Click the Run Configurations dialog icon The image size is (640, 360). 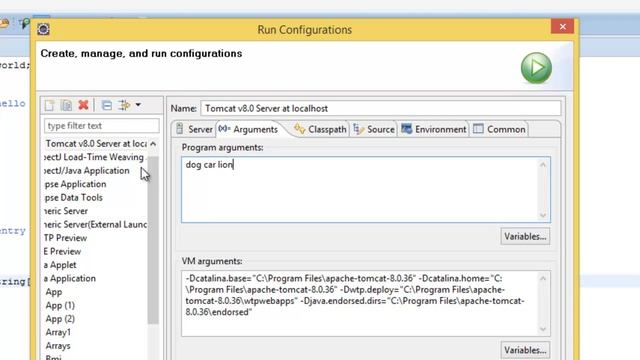click(x=43, y=29)
